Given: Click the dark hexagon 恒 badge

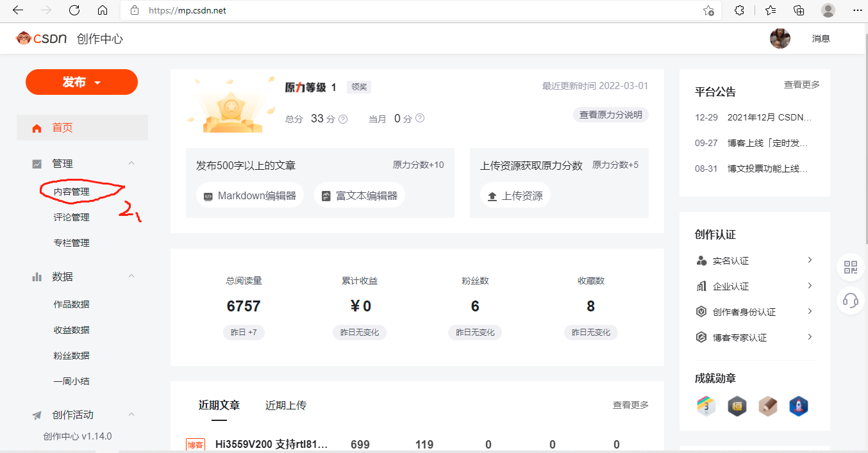Looking at the screenshot, I should pyautogui.click(x=737, y=406).
